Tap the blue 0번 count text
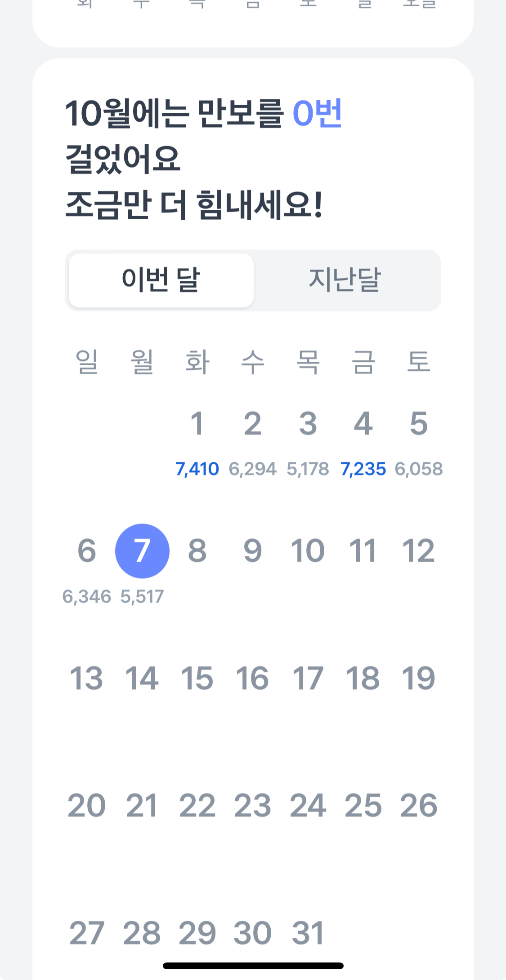This screenshot has width=506, height=980. click(317, 113)
